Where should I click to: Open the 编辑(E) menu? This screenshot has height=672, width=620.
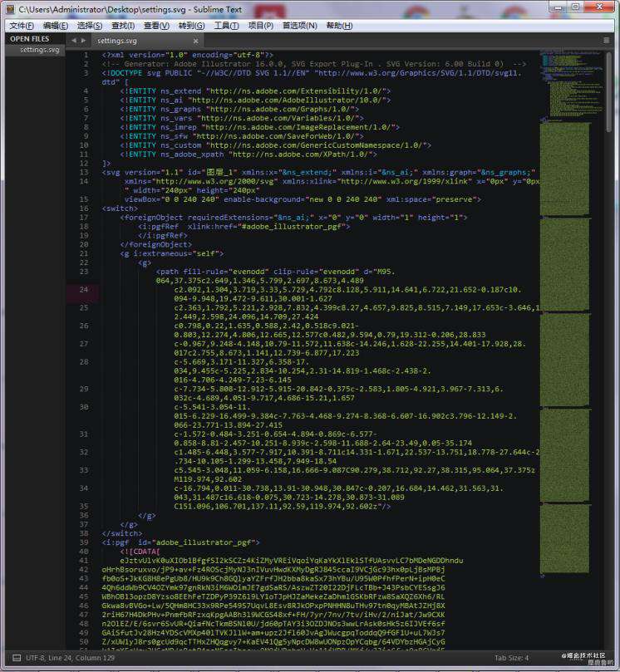click(x=56, y=26)
